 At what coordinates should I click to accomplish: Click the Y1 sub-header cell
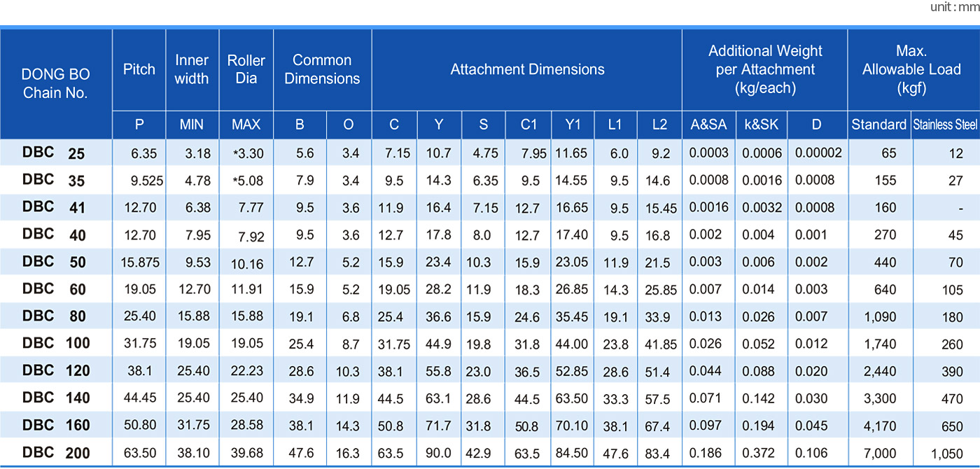[x=573, y=125]
